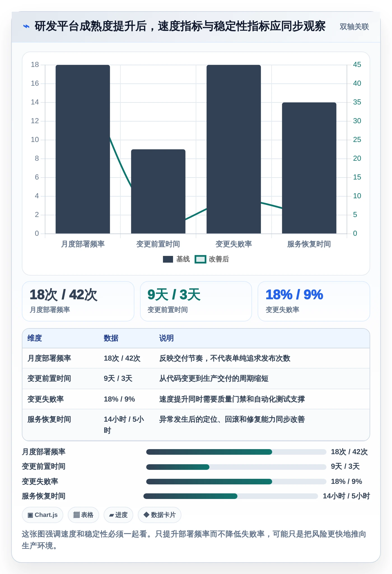Click the 变更前置时间 x-axis label

tap(158, 244)
